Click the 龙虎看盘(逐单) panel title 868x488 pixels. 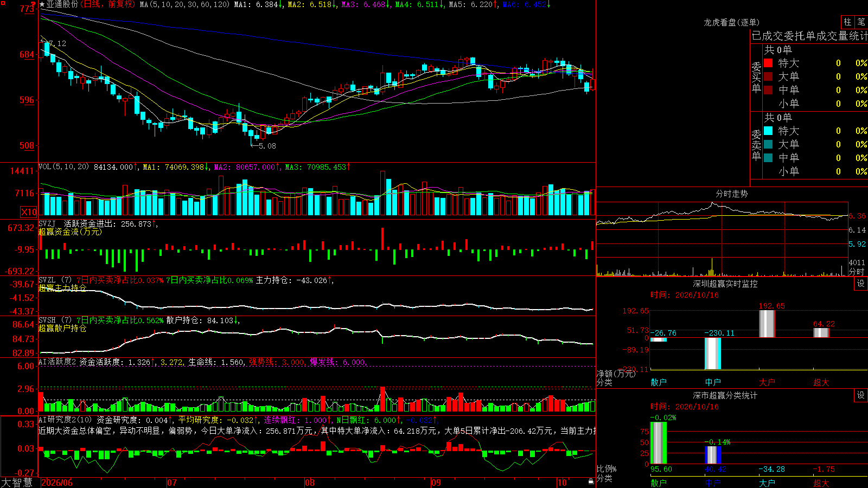tap(732, 22)
